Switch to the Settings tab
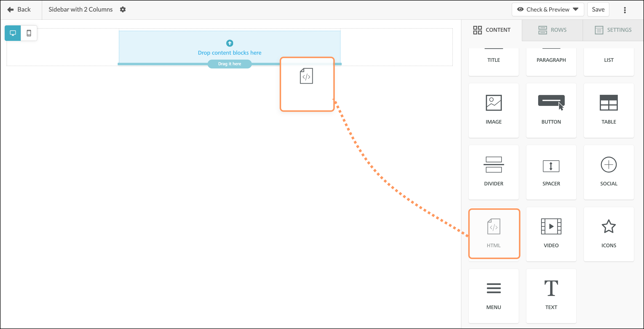 [x=613, y=30]
